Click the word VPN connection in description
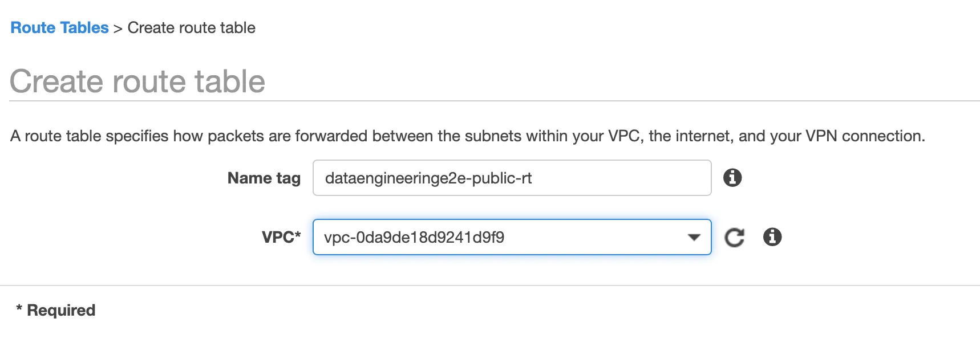980x343 pixels. click(865, 136)
